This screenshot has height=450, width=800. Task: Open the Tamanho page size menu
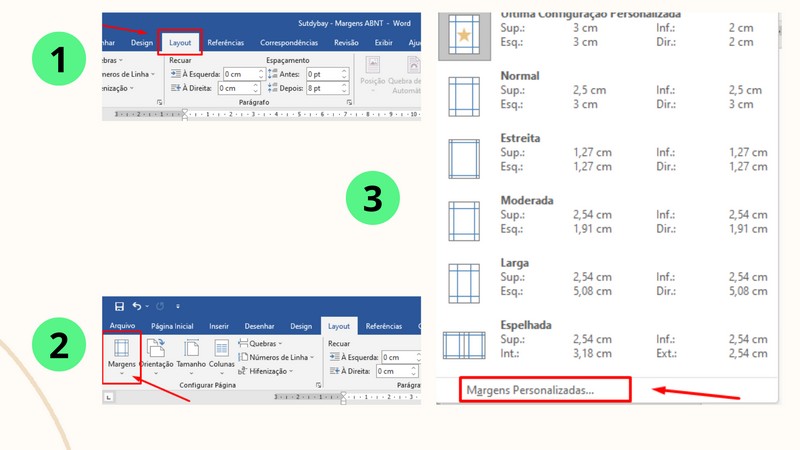(191, 357)
